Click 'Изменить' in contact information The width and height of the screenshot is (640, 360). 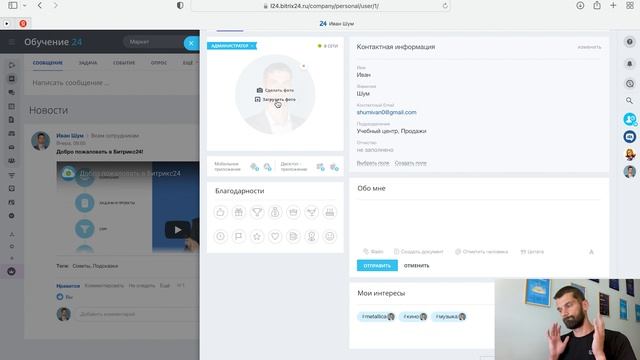589,47
